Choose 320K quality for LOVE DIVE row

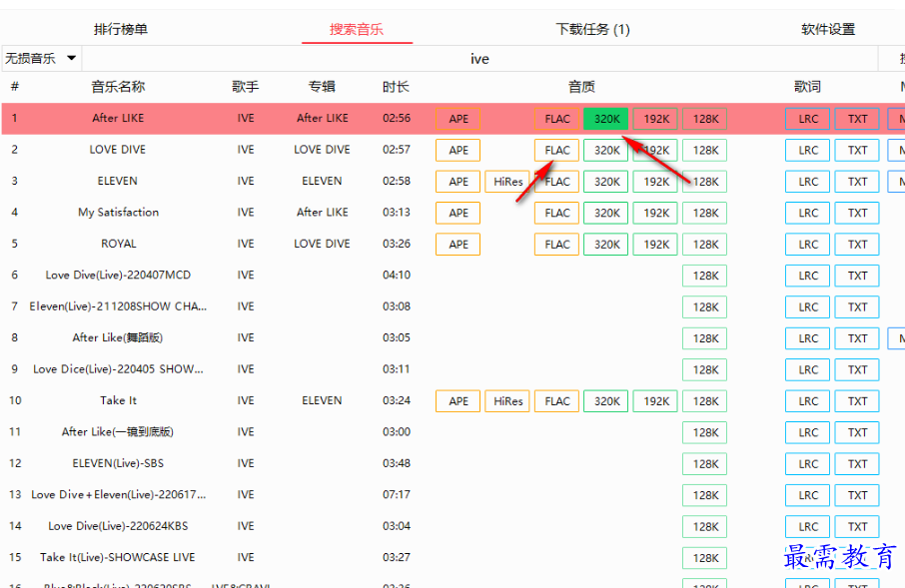point(606,150)
